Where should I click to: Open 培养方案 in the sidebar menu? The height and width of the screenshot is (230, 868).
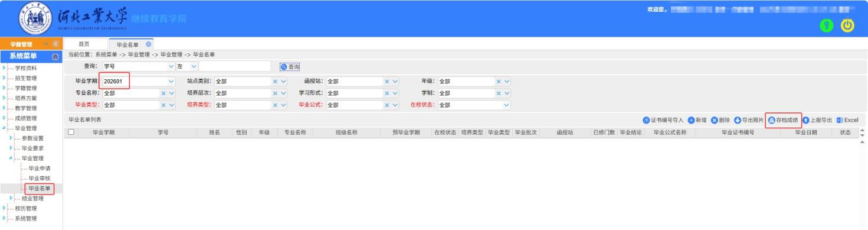click(x=25, y=98)
